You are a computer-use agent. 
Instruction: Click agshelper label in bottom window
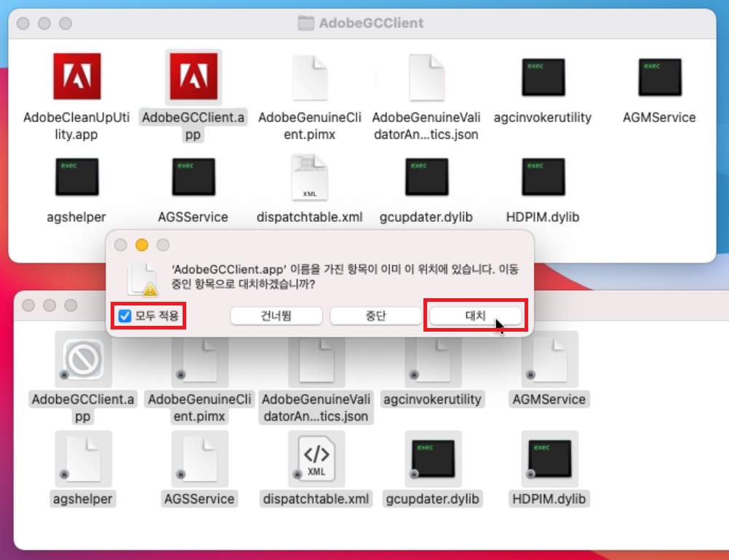(83, 499)
